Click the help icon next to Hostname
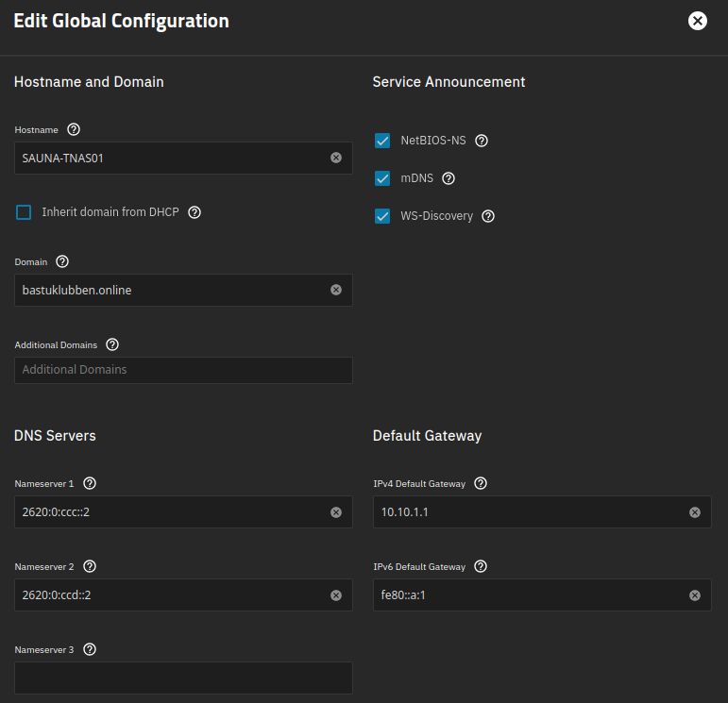Image resolution: width=728 pixels, height=703 pixels. [x=75, y=129]
